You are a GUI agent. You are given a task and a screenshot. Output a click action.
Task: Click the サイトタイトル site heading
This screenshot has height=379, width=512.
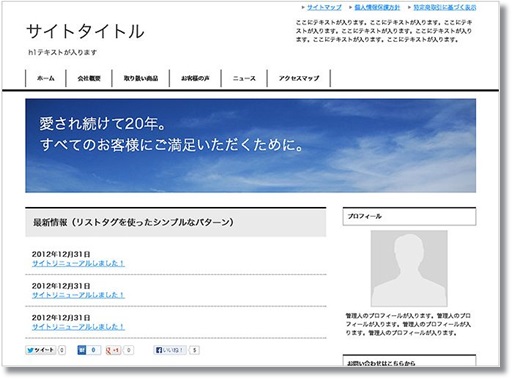[85, 31]
